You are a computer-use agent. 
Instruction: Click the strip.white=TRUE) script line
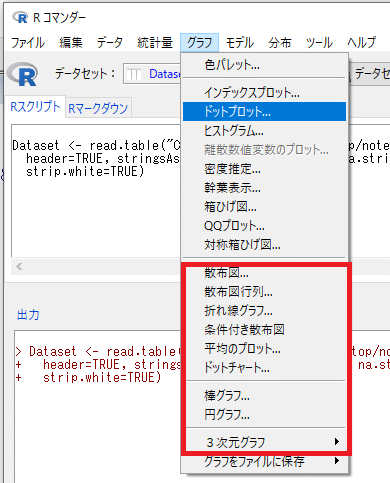point(85,172)
